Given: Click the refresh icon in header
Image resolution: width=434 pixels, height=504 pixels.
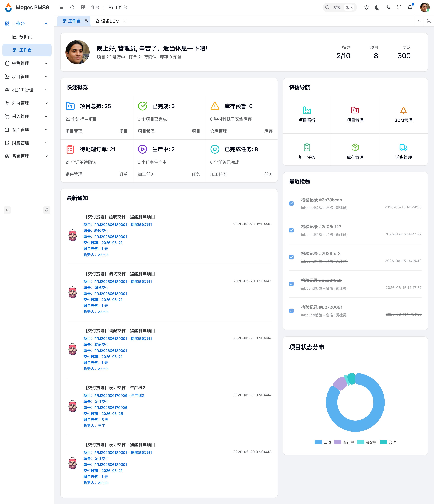Looking at the screenshot, I should pyautogui.click(x=72, y=8).
